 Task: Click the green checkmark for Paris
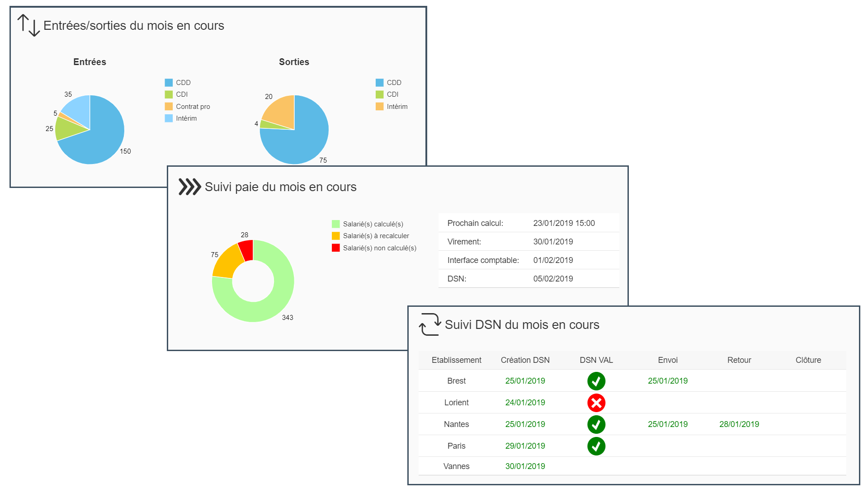point(596,446)
